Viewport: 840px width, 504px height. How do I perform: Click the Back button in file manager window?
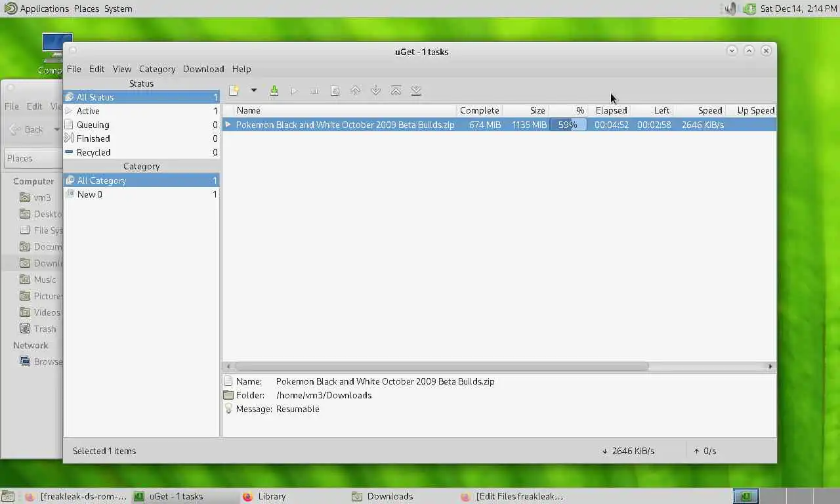(x=28, y=129)
